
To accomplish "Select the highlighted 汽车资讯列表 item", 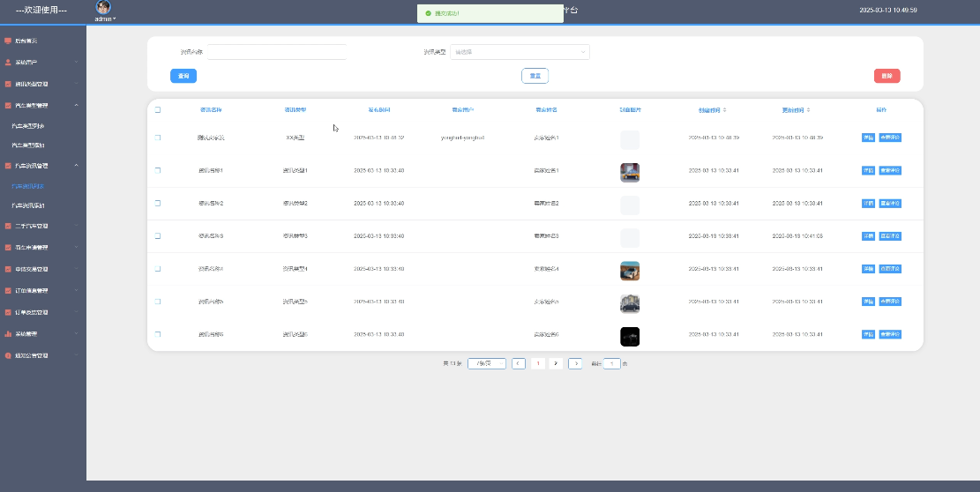I will tap(28, 186).
